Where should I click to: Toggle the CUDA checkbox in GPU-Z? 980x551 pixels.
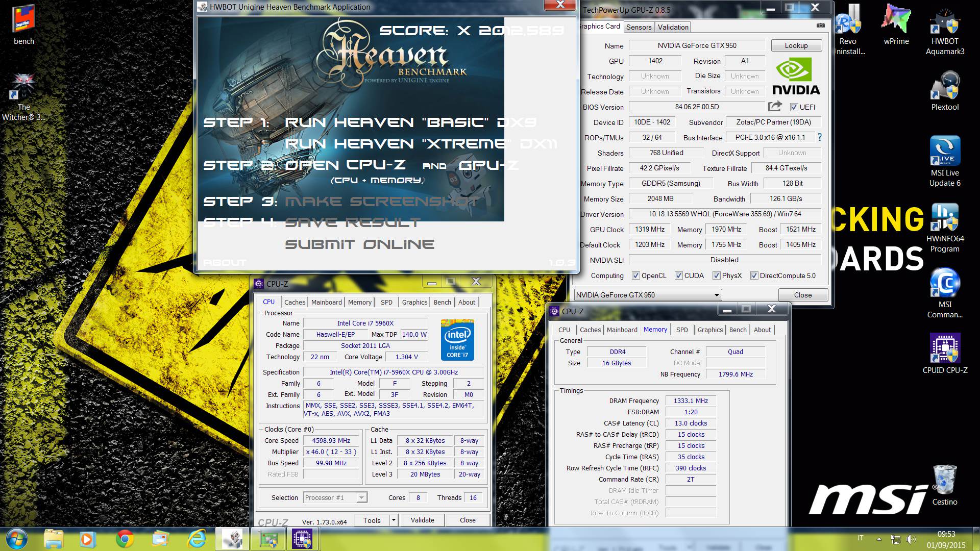pyautogui.click(x=678, y=275)
